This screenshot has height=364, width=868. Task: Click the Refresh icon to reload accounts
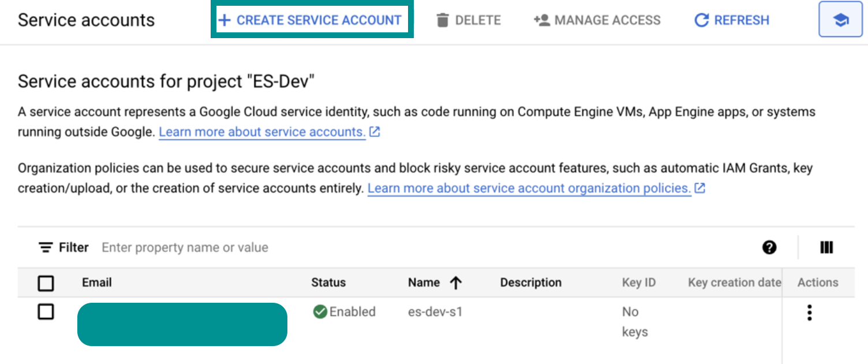[x=700, y=20]
